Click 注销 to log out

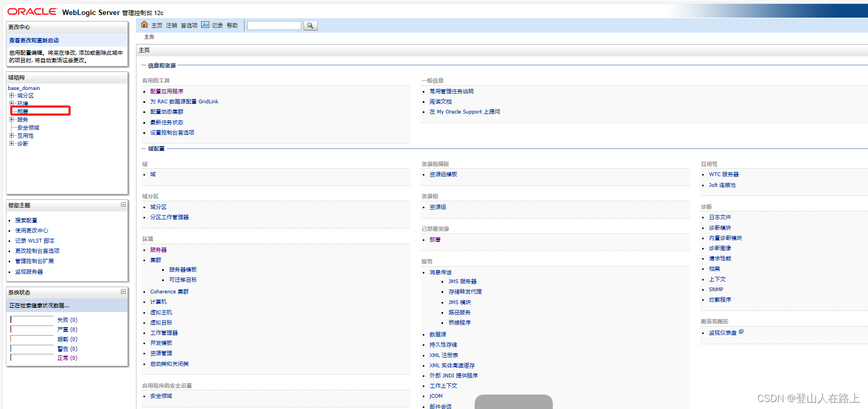[171, 25]
